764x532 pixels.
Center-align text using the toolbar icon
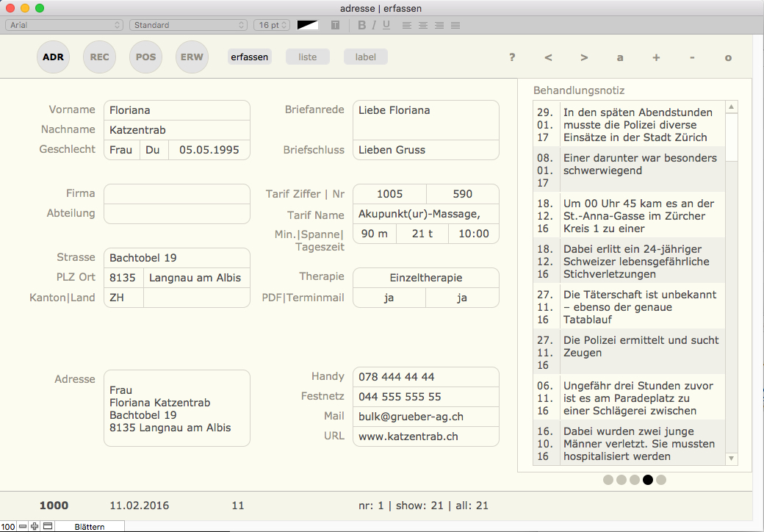pyautogui.click(x=422, y=25)
